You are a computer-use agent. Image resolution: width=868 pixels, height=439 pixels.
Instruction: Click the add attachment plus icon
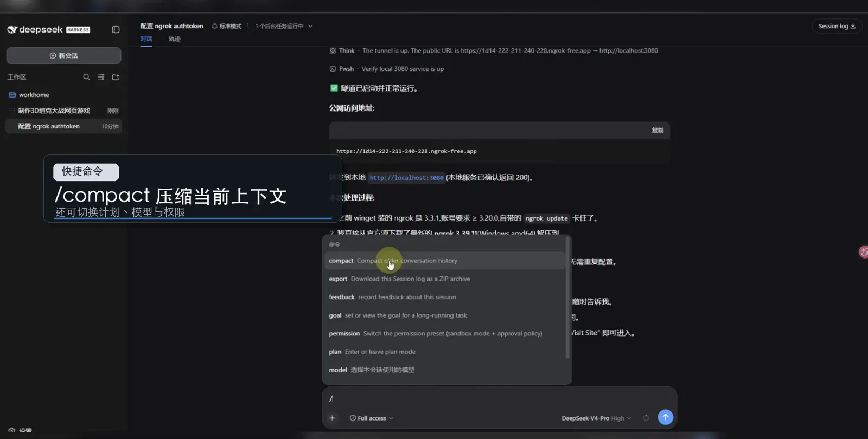[332, 418]
